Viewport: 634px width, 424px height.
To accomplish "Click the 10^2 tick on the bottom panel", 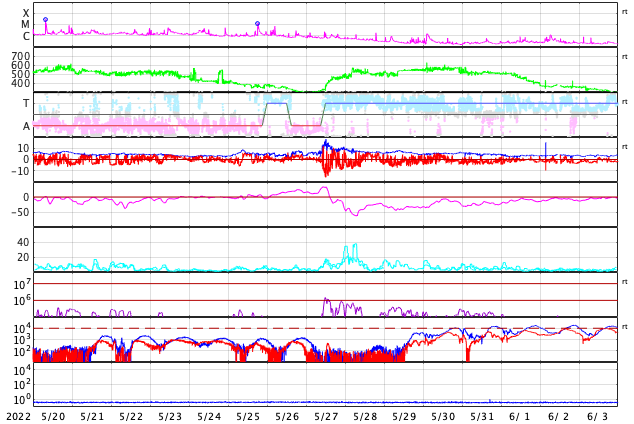I will tap(21, 384).
